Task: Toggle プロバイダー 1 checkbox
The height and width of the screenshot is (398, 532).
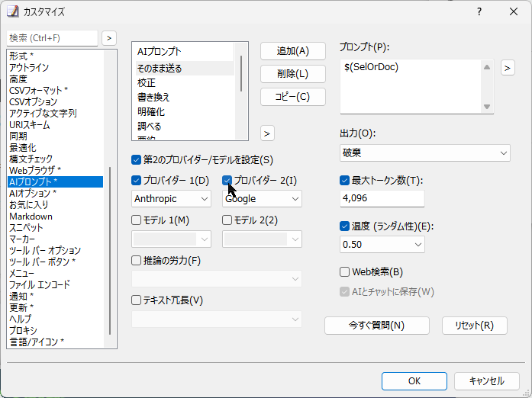Action: tap(136, 181)
